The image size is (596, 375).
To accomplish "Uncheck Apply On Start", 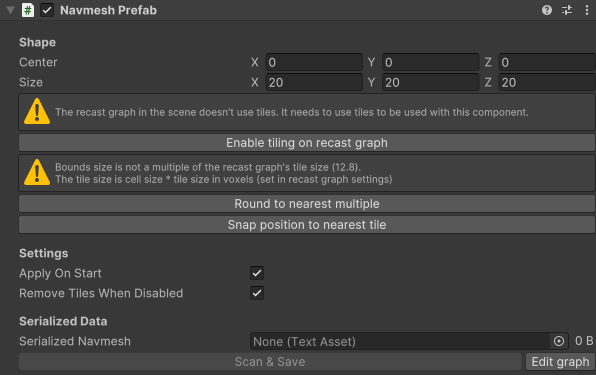I will (257, 273).
